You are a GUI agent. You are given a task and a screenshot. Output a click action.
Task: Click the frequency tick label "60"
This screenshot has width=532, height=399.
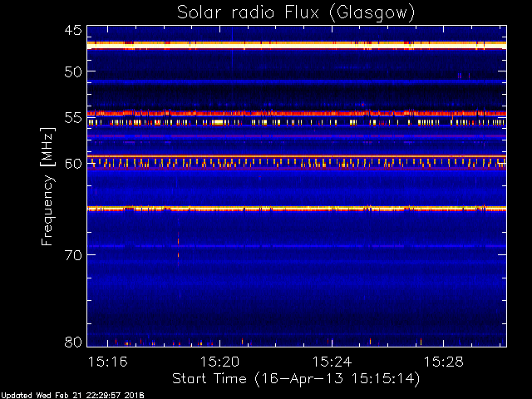click(73, 164)
